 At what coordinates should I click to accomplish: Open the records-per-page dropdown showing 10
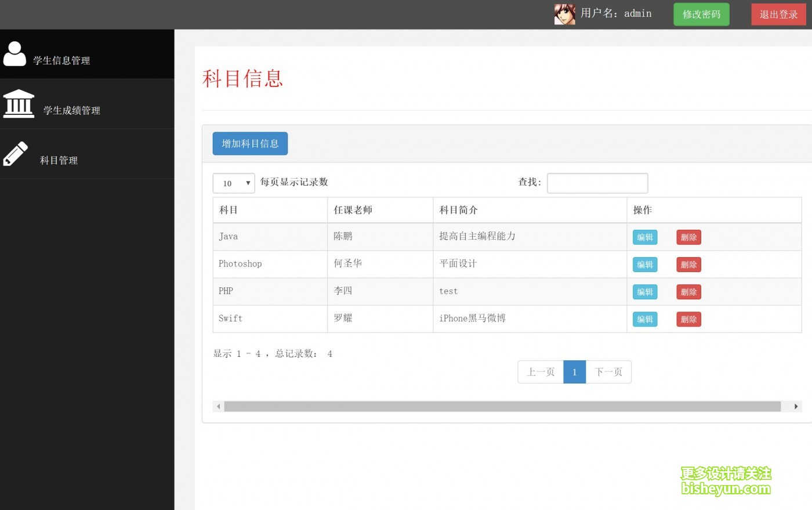click(234, 183)
